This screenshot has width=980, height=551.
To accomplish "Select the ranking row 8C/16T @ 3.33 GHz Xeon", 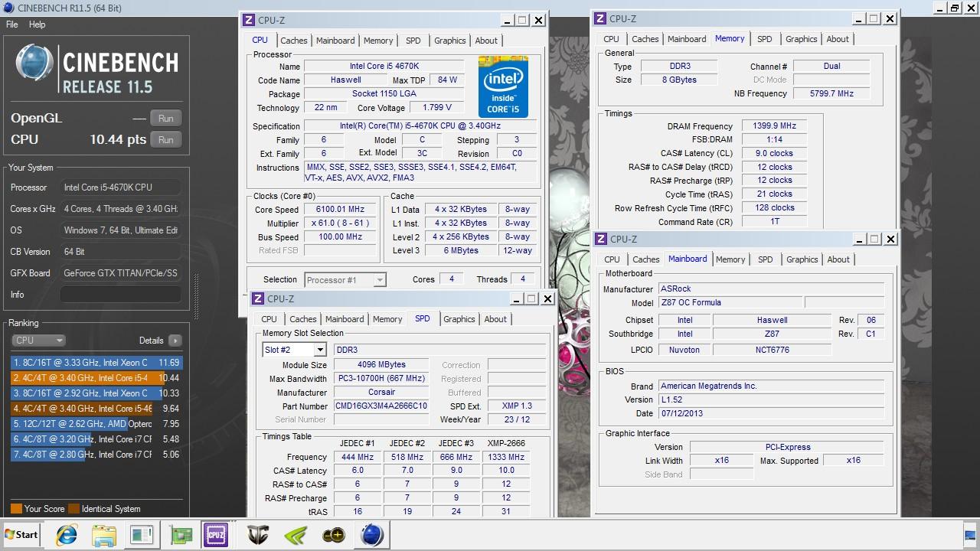I will [x=96, y=363].
